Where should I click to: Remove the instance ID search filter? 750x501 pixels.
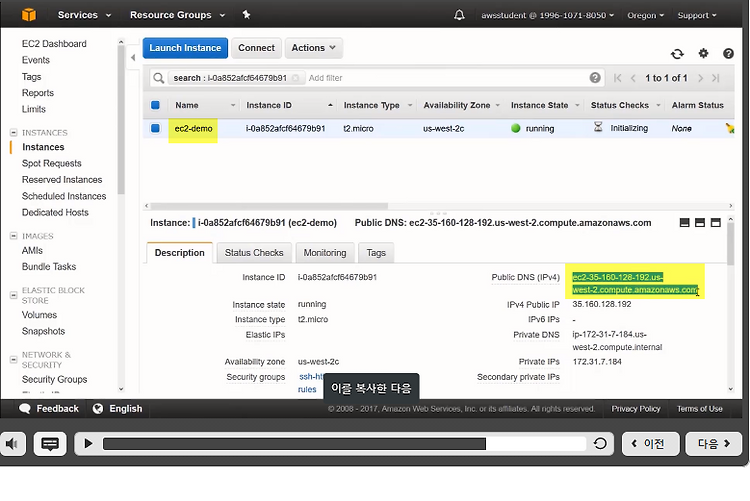pyautogui.click(x=296, y=78)
